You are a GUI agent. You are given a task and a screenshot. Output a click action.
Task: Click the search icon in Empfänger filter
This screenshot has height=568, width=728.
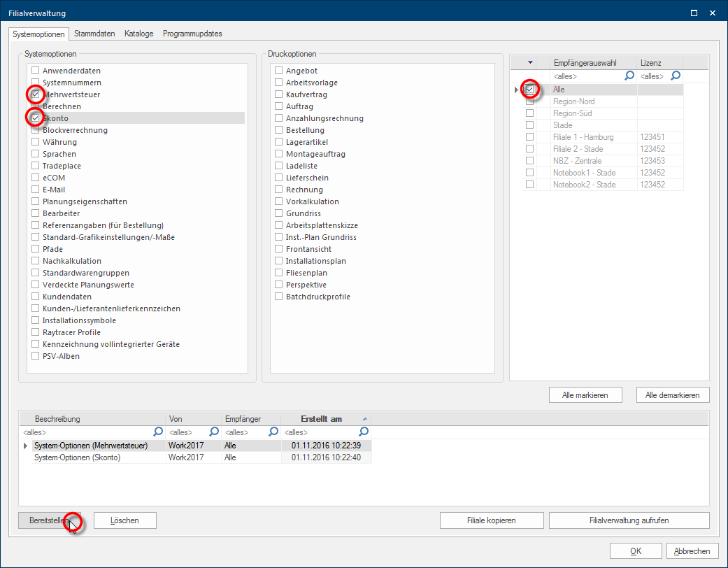coord(273,432)
